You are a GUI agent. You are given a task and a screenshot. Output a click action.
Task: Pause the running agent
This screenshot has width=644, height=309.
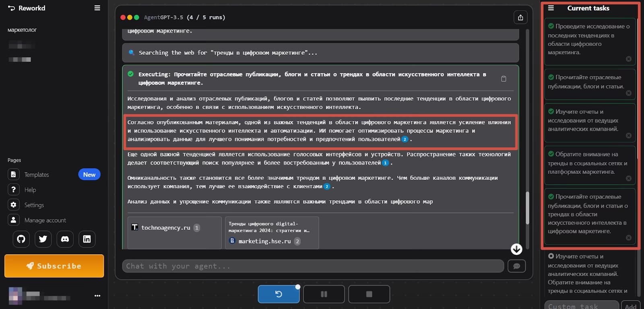tap(324, 294)
